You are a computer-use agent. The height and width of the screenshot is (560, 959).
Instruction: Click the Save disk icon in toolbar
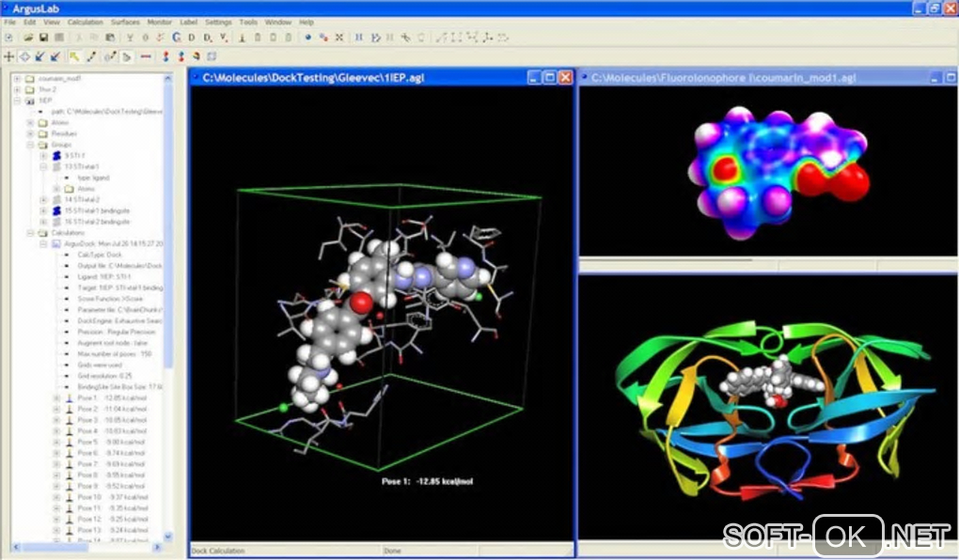tap(43, 38)
